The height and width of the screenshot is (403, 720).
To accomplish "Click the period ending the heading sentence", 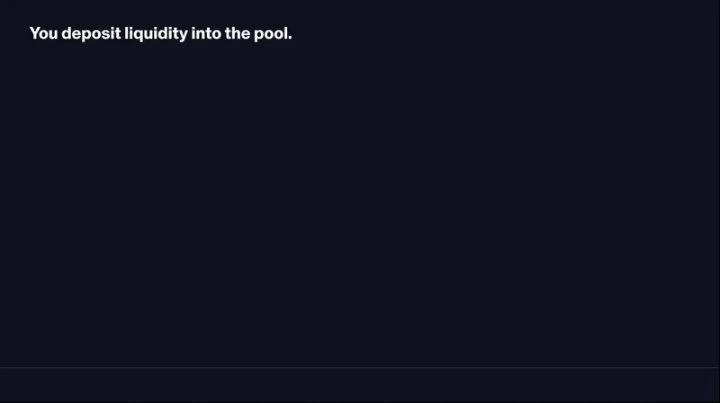I will click(x=290, y=37).
